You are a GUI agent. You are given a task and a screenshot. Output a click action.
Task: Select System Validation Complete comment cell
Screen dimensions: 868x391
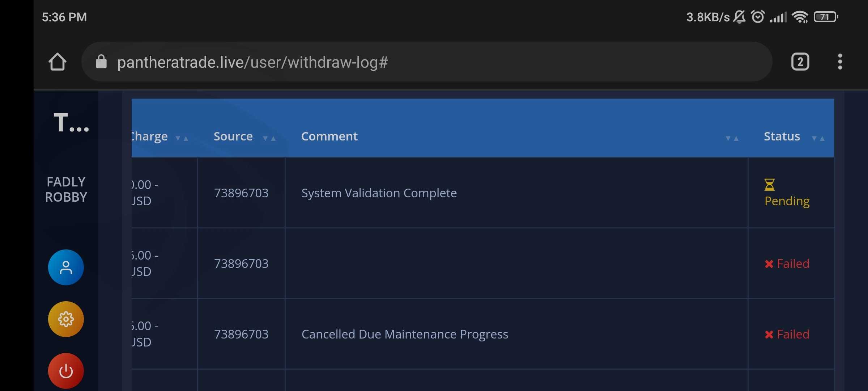pos(379,193)
